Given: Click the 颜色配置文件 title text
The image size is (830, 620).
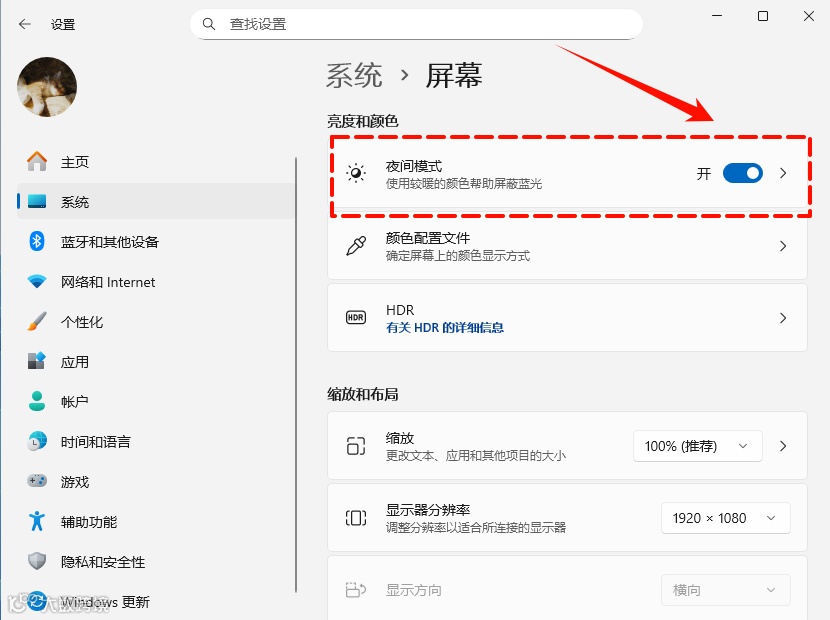Looking at the screenshot, I should (428, 238).
